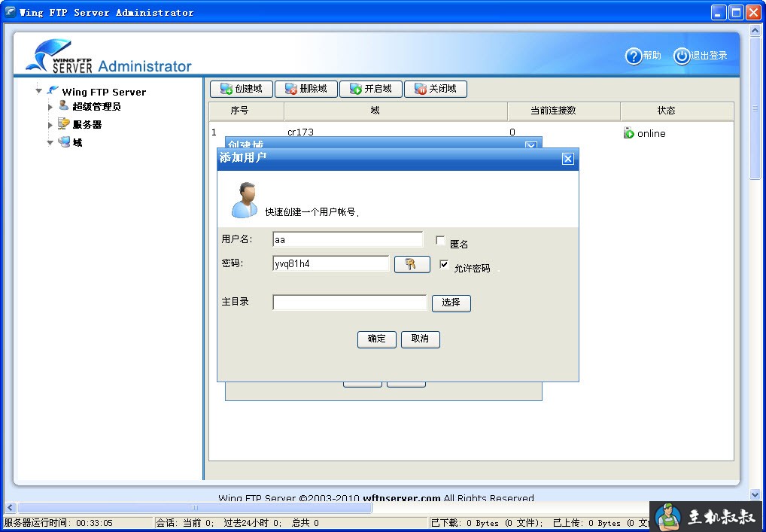Click the 开启域 (start domain) button
The image size is (766, 532).
[x=371, y=89]
